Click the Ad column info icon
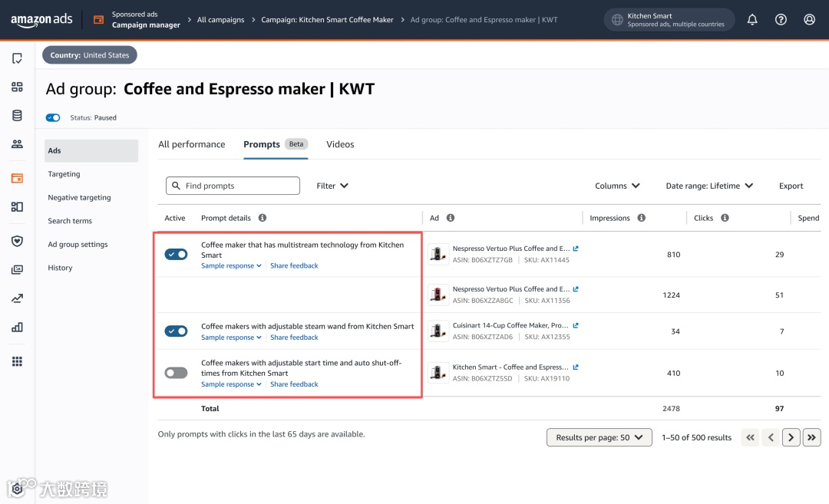The height and width of the screenshot is (504, 829). coord(451,218)
